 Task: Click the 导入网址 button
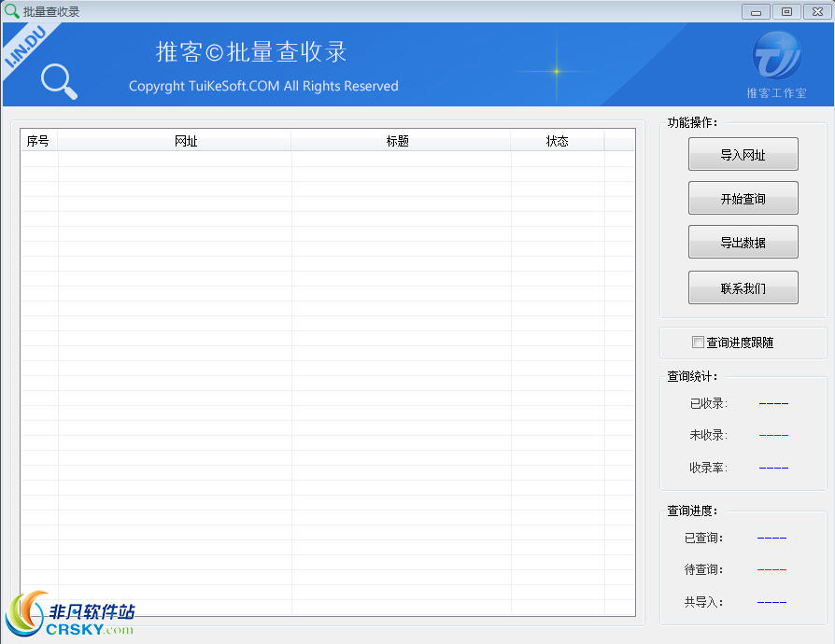pos(743,154)
